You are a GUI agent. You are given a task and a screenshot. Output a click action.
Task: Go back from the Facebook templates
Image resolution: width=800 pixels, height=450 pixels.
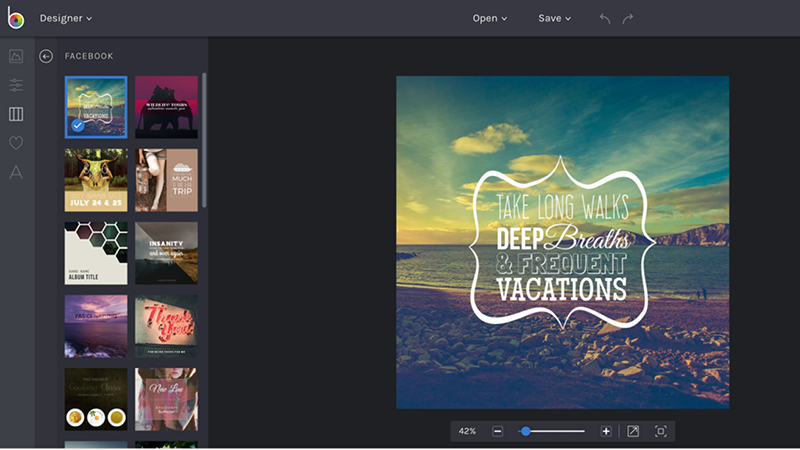pyautogui.click(x=46, y=56)
